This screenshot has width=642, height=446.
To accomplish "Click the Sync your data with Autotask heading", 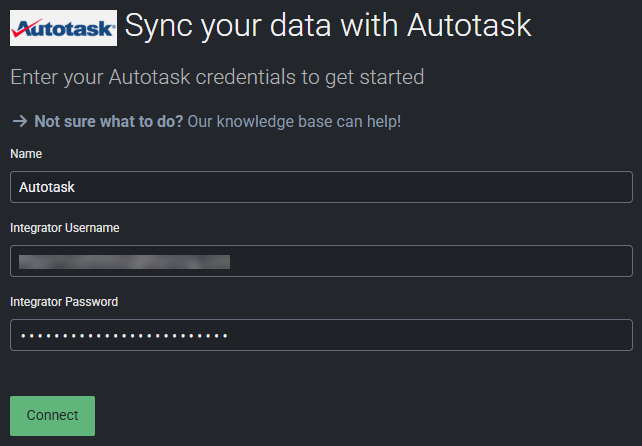I will tap(328, 25).
